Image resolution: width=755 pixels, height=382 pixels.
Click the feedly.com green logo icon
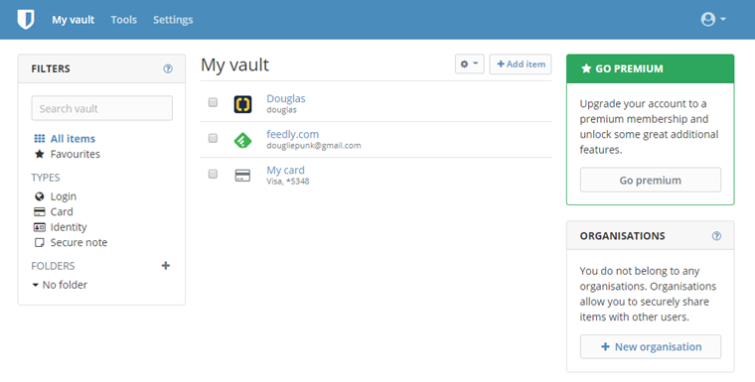point(243,140)
